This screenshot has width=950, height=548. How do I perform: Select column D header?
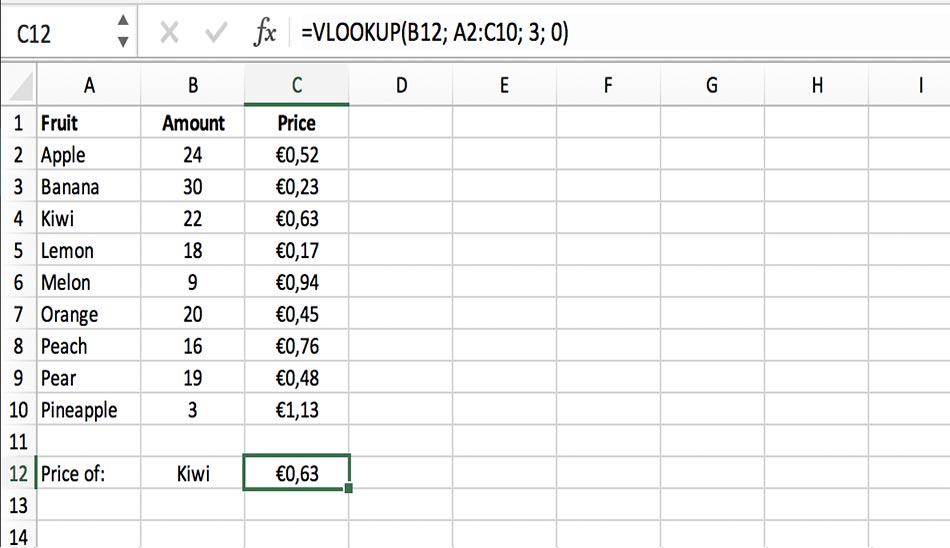[401, 85]
